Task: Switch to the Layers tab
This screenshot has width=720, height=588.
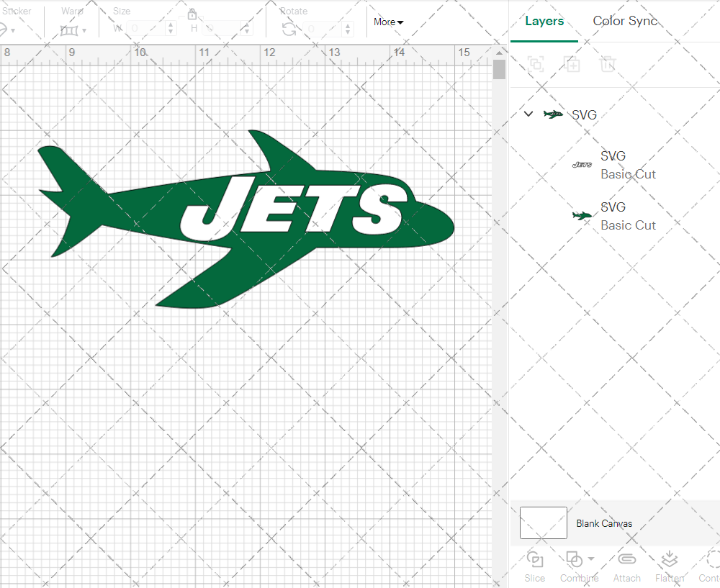Action: tap(544, 21)
